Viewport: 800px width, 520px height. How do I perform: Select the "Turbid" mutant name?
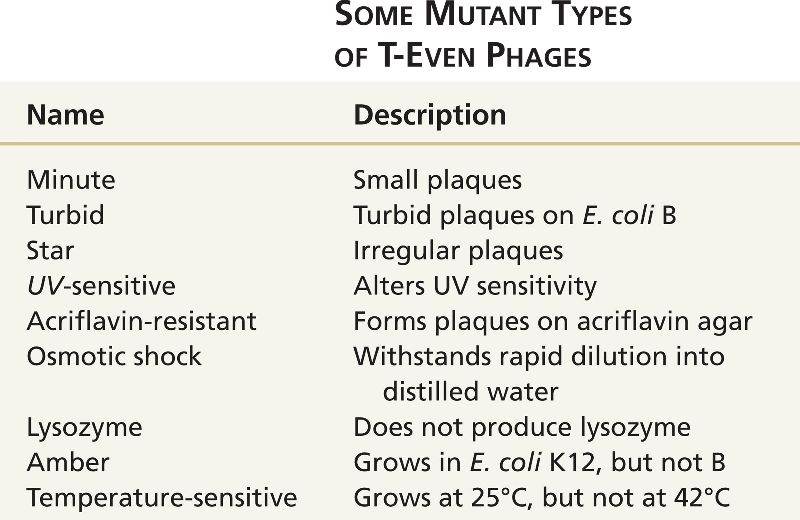click(66, 215)
